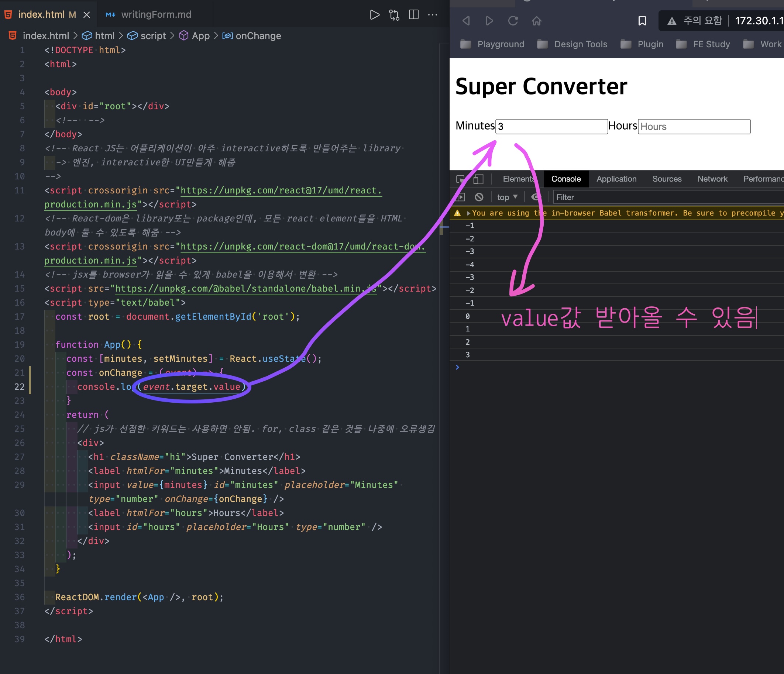Switch to the writingForm.md tab
Screen dimensions: 784x674
(156, 15)
